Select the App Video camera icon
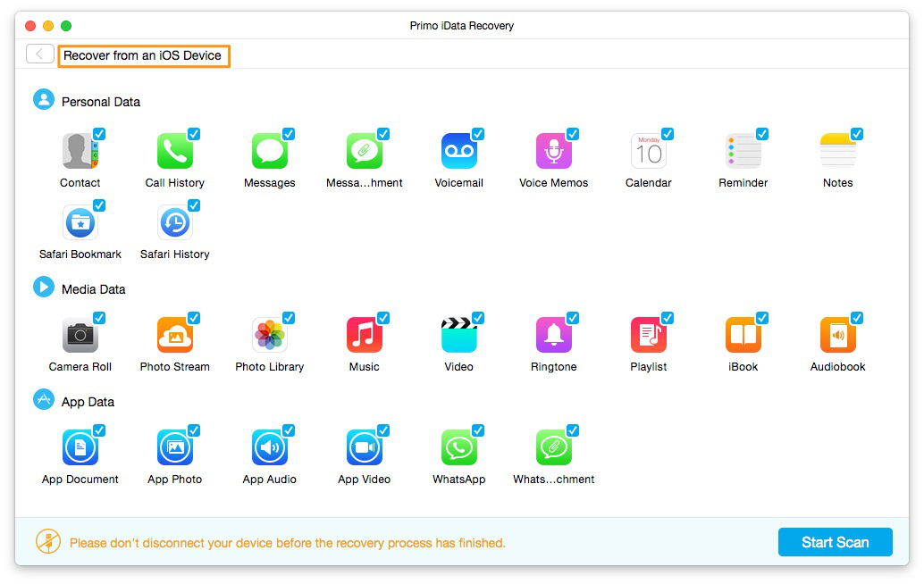This screenshot has height=584, width=924. coord(365,447)
